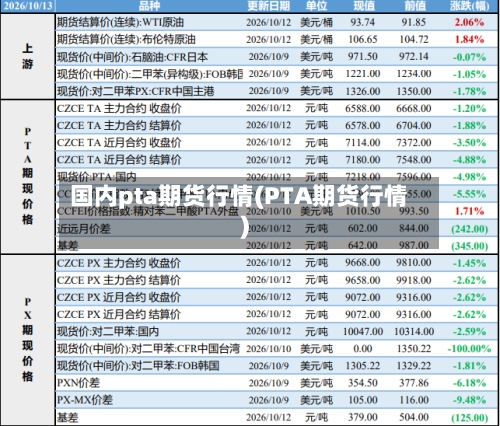
Task: Click the 现货价:PTA:国内 row label
Action: tap(97, 177)
